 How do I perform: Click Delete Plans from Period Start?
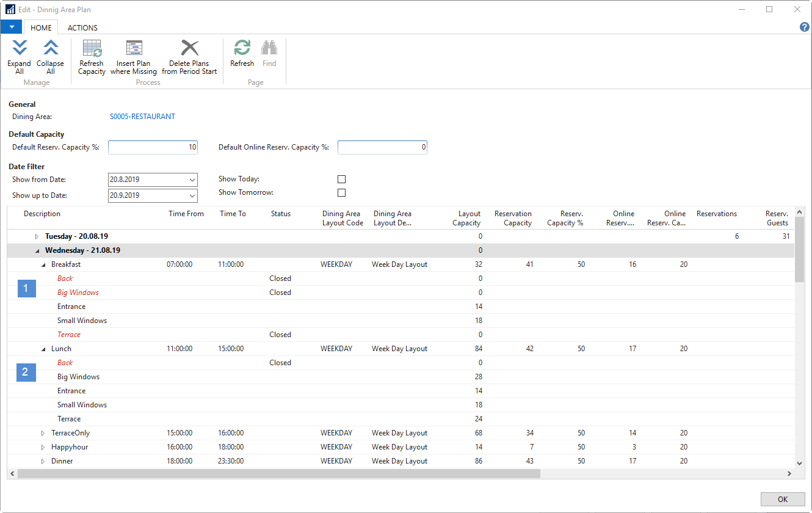point(190,49)
